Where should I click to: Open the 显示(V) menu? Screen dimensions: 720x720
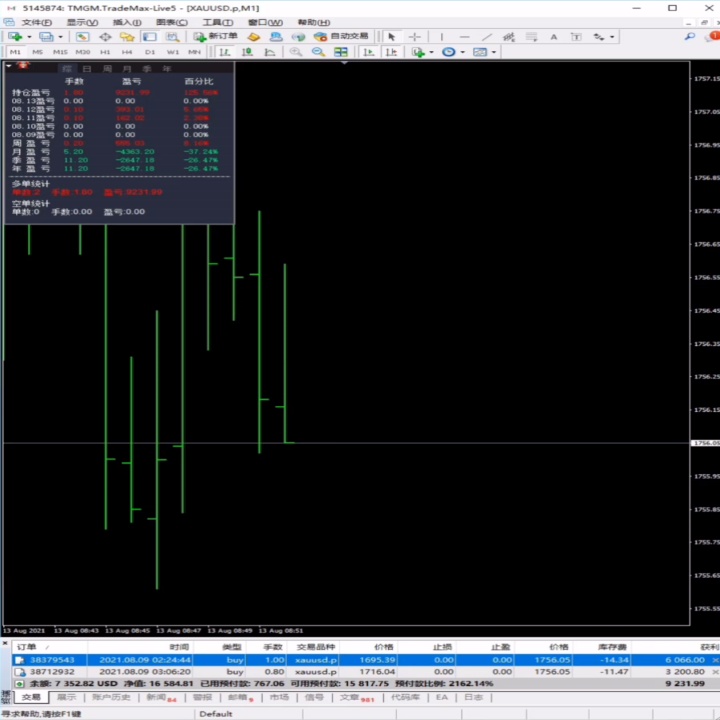(82, 22)
